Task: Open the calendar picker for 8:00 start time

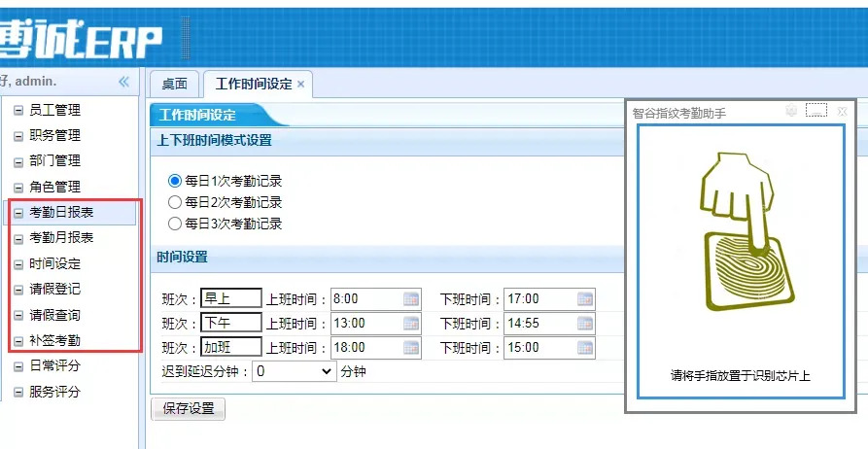Action: (411, 299)
